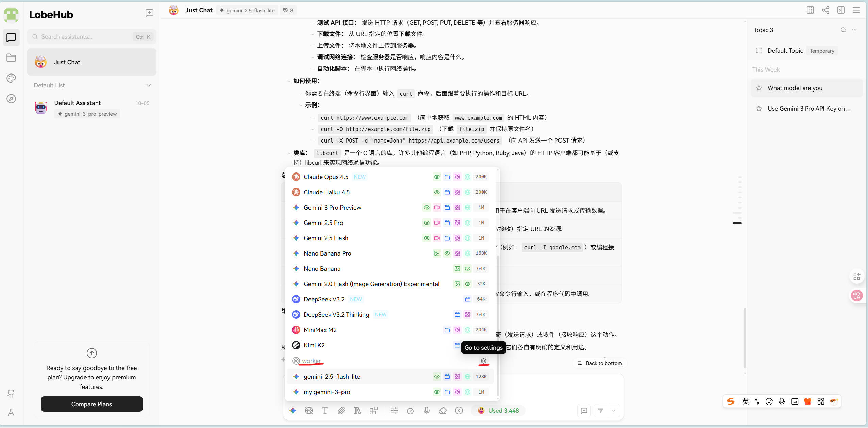Collapse the Default List section
The width and height of the screenshot is (868, 428).
click(149, 85)
